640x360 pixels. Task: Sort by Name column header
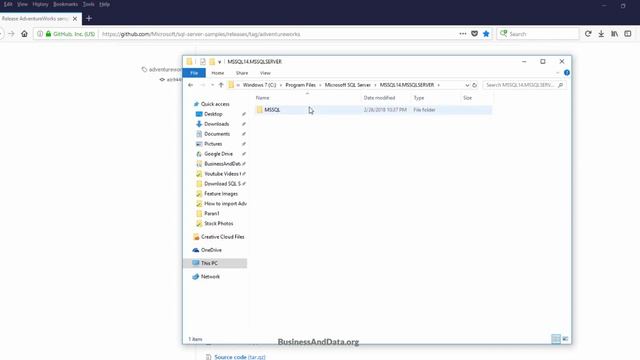coord(262,98)
